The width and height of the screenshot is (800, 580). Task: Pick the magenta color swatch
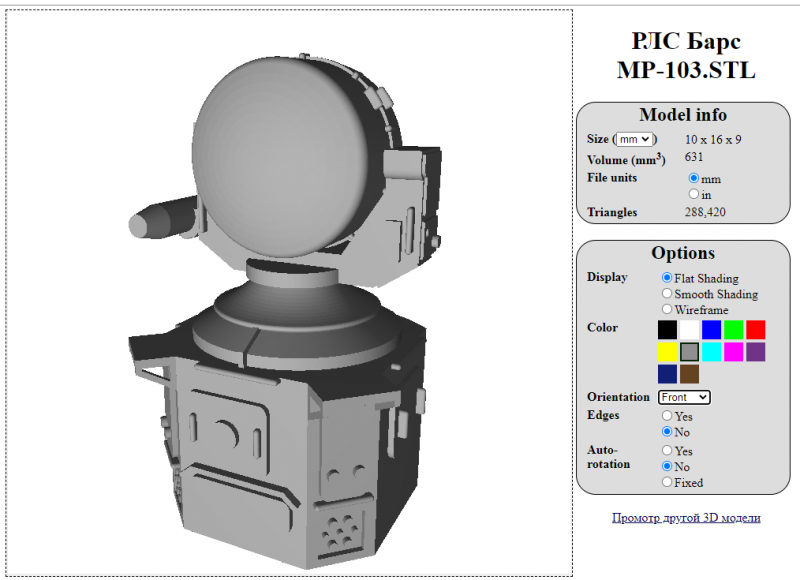[734, 352]
